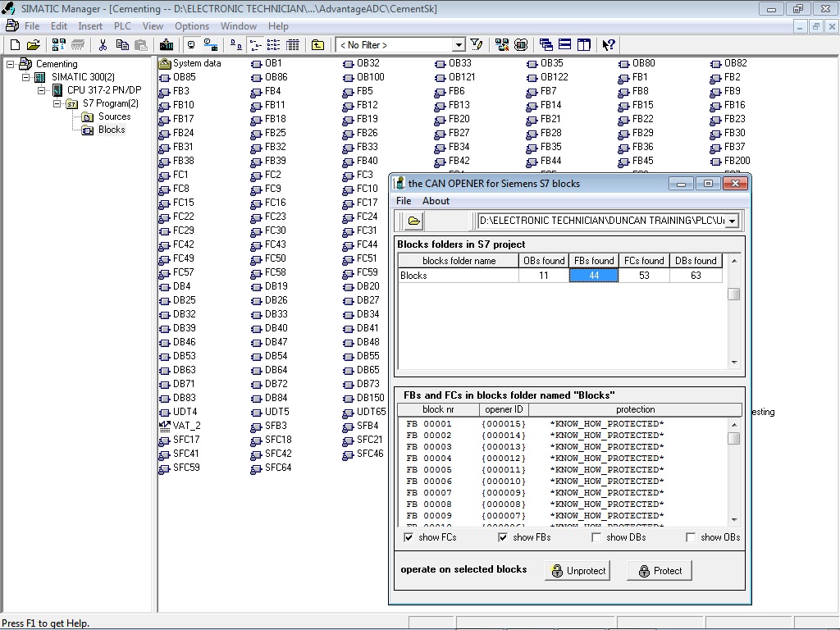The image size is (840, 630).
Task: Enable the show OBs checkbox
Action: 691,537
